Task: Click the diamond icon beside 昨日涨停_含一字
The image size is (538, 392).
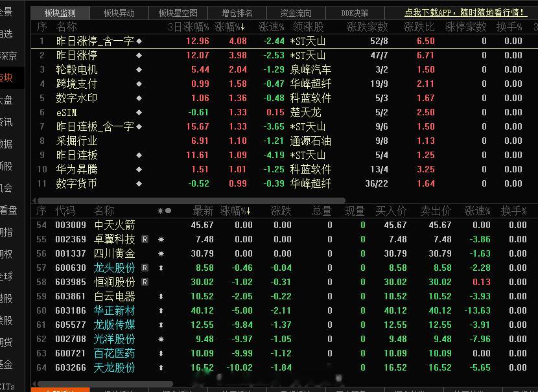Action: [x=139, y=40]
